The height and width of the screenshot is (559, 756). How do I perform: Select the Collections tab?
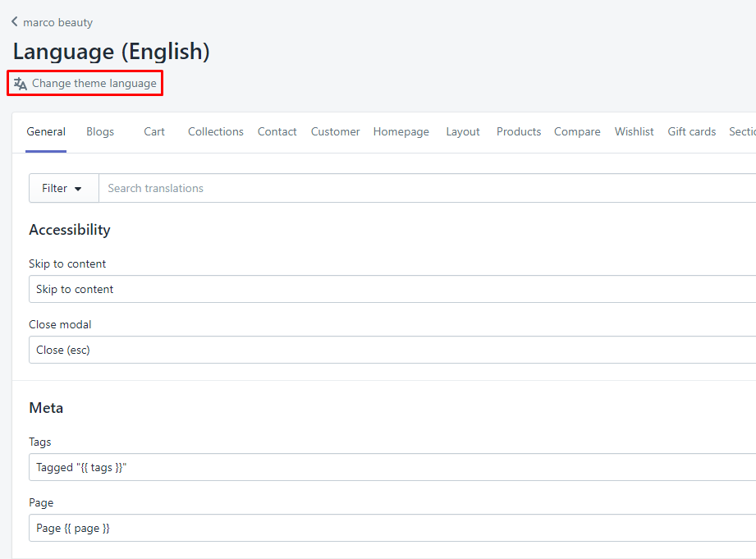click(x=215, y=131)
